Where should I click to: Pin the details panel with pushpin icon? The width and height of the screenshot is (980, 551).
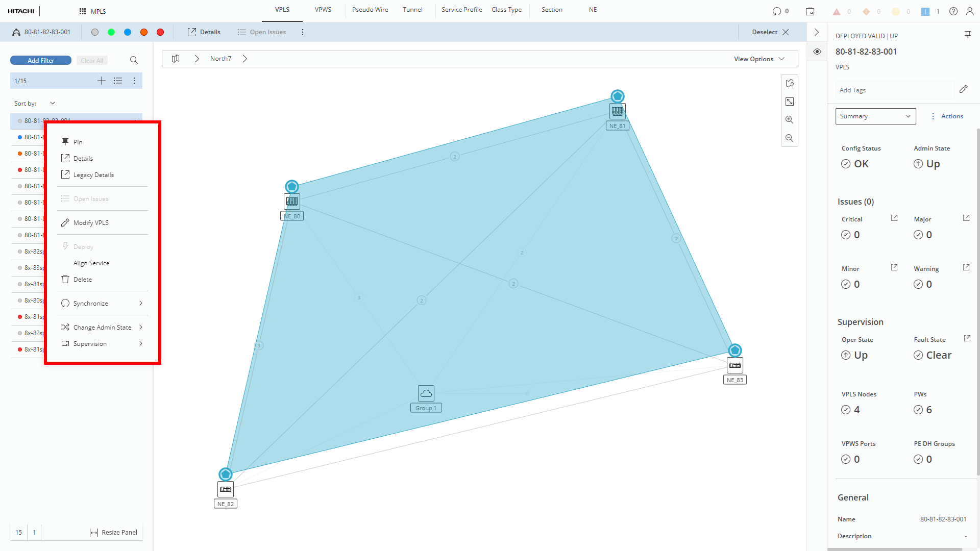point(967,35)
